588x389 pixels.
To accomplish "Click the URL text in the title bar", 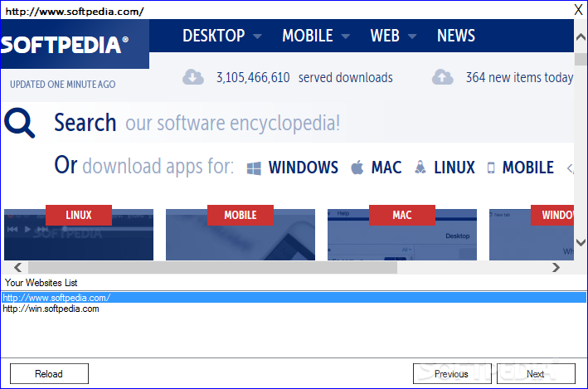I will (75, 12).
